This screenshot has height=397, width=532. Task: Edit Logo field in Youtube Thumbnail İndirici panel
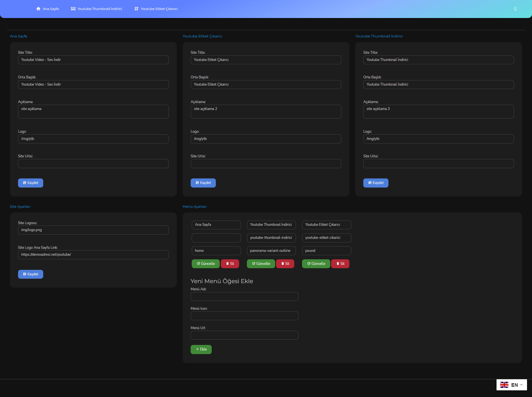tap(439, 139)
